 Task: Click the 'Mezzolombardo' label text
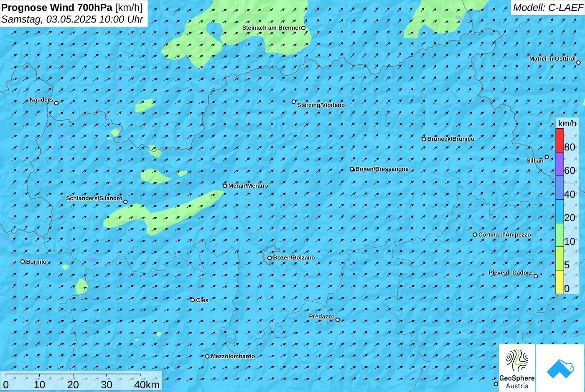(x=233, y=356)
